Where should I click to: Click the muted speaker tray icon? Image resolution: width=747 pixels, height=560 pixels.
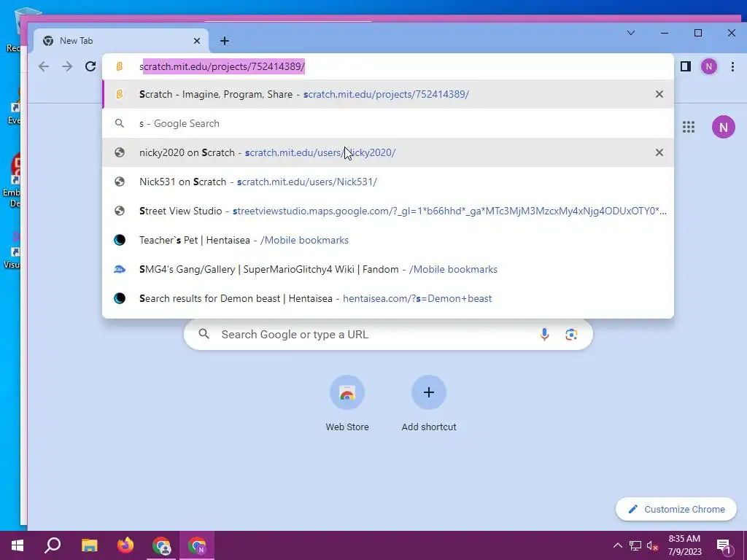pyautogui.click(x=653, y=545)
